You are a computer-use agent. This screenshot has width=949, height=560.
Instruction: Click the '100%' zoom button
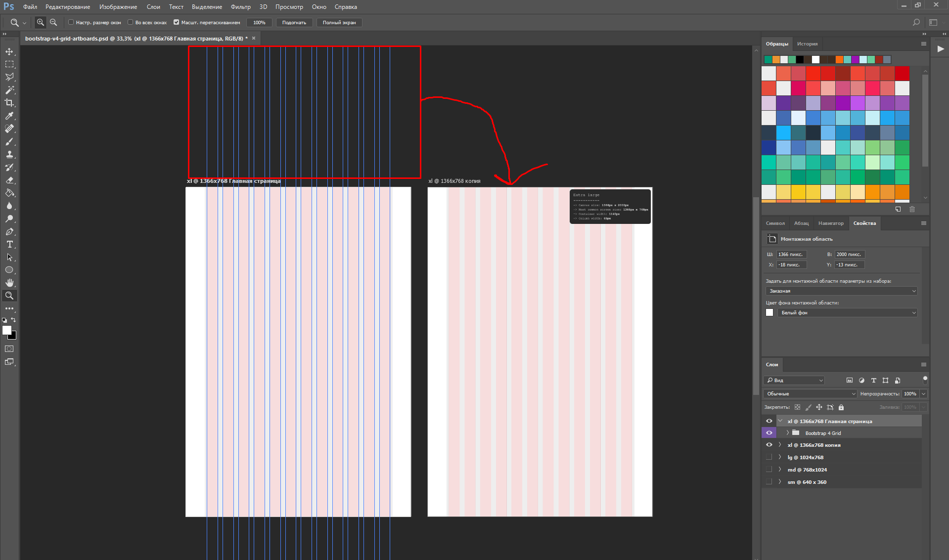(259, 22)
